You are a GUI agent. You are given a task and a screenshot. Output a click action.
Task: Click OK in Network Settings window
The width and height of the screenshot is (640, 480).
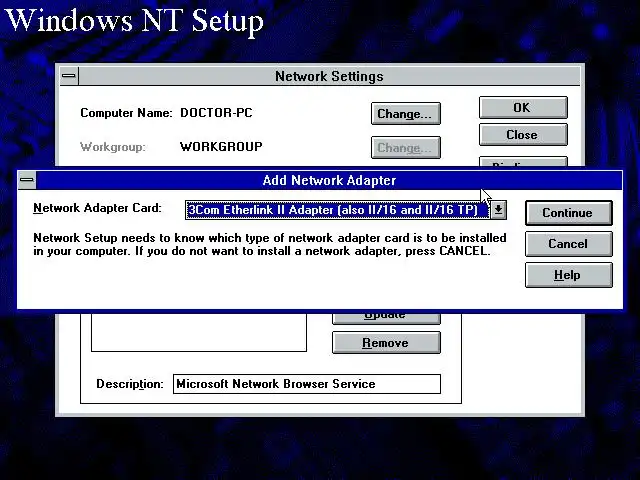(x=523, y=108)
